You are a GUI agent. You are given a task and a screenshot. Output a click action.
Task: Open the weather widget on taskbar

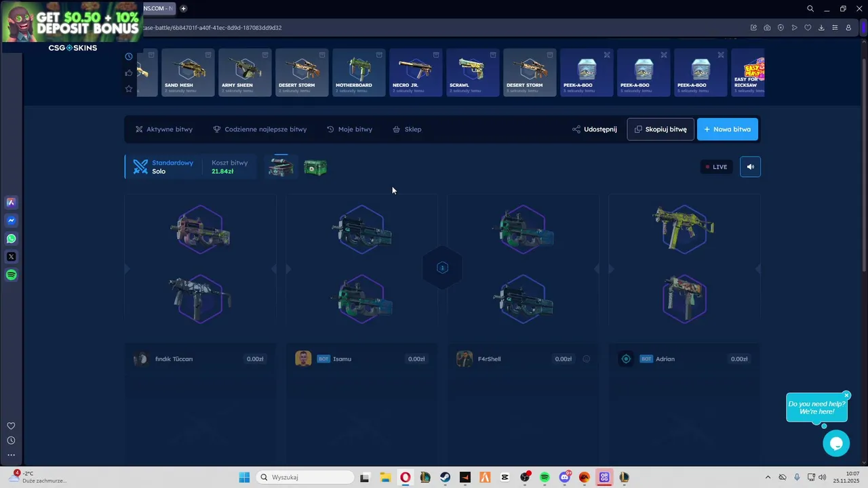click(37, 477)
